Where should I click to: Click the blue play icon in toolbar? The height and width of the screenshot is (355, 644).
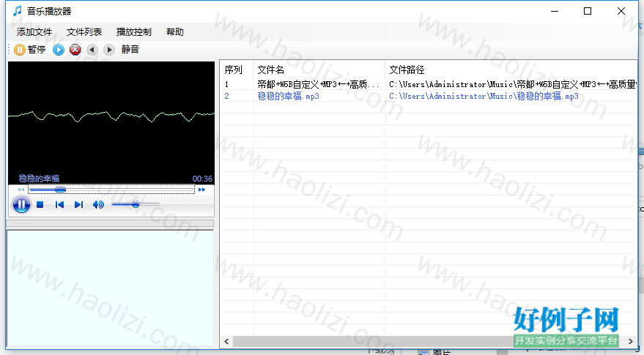(59, 50)
